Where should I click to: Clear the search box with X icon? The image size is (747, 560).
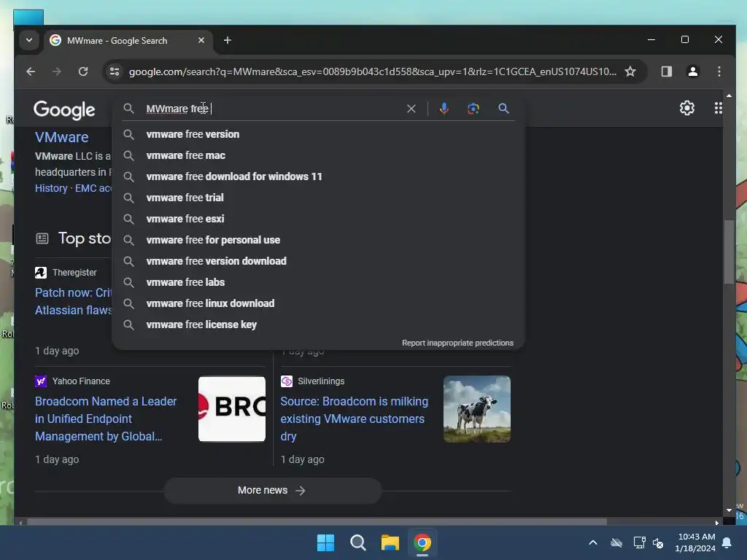[x=411, y=109]
